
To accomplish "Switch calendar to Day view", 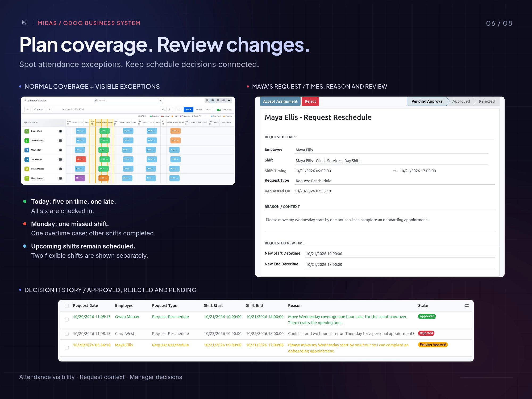I will [x=180, y=109].
